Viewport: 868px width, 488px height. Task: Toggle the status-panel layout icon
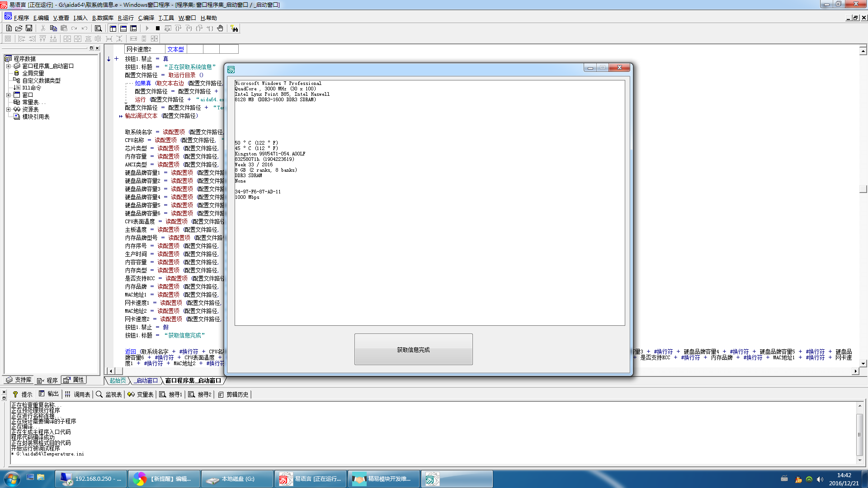click(x=123, y=28)
